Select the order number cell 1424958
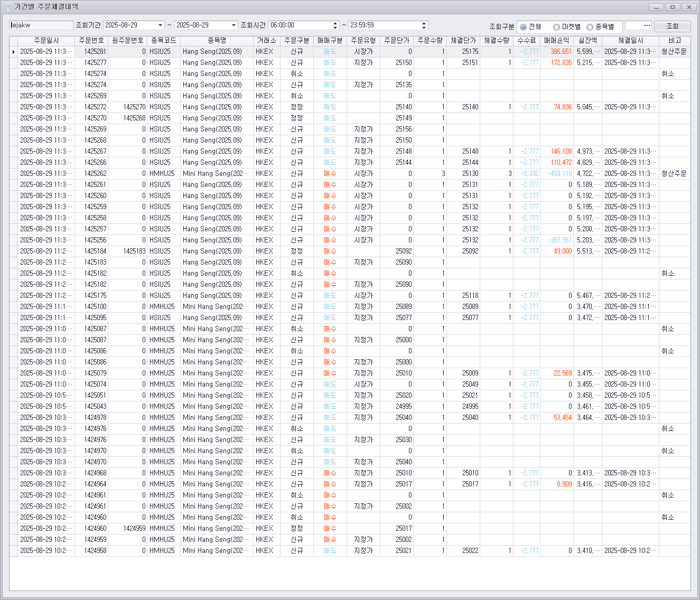 tap(91, 551)
